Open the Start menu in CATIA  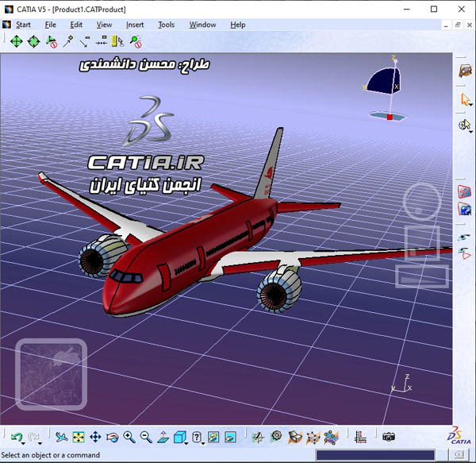tap(23, 25)
